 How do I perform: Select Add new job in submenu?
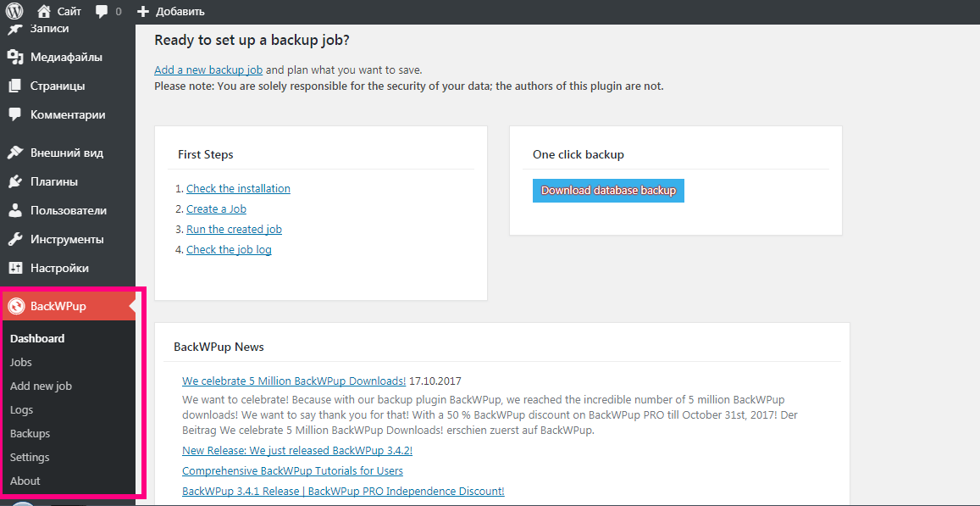(41, 386)
